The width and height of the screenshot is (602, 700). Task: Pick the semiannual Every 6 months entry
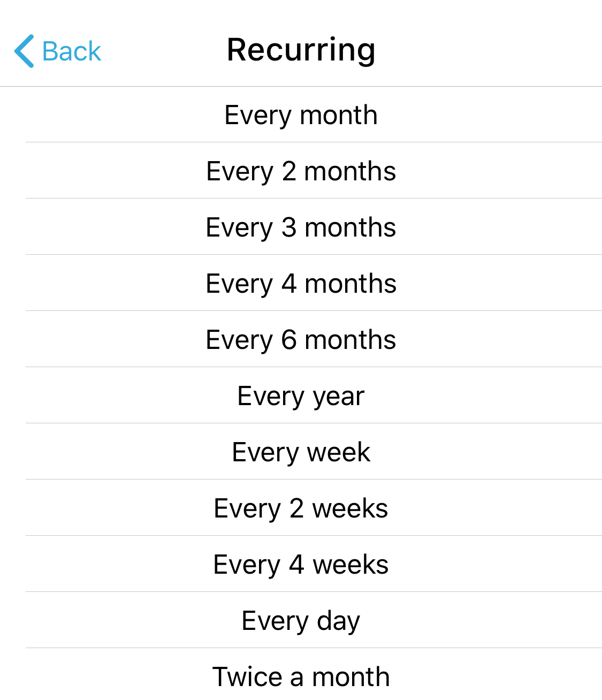click(301, 340)
